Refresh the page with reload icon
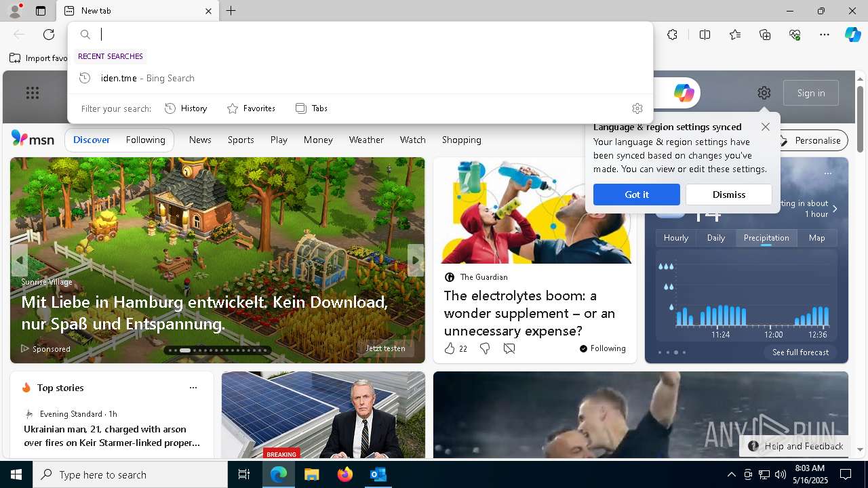868x488 pixels. click(x=49, y=35)
